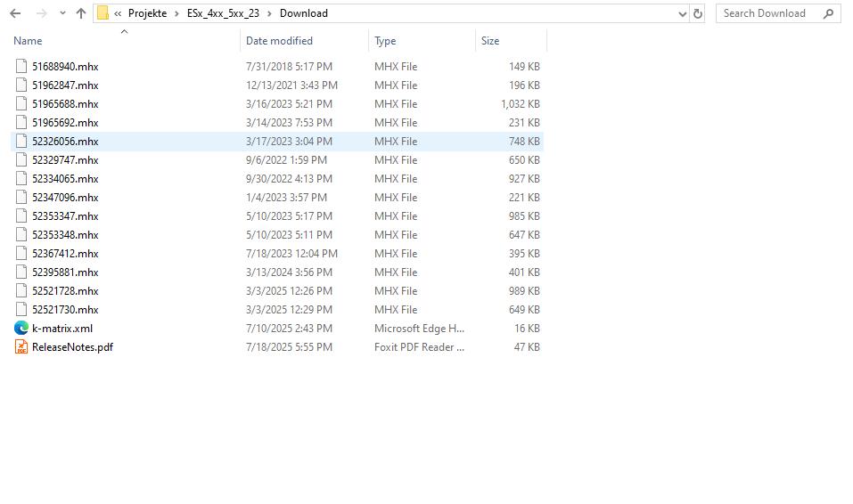853x504 pixels.
Task: Click the 989 KB size cell
Action: point(524,291)
